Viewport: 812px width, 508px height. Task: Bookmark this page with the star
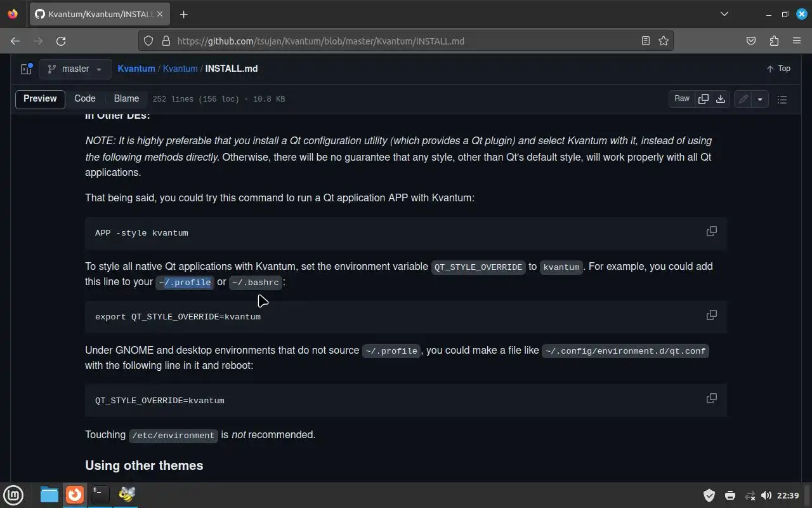coord(664,41)
